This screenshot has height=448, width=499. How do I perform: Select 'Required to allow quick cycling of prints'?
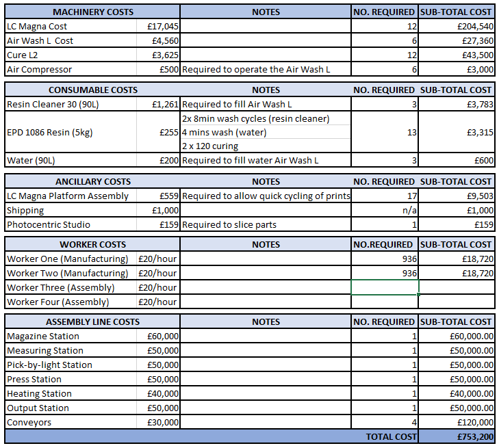(266, 196)
